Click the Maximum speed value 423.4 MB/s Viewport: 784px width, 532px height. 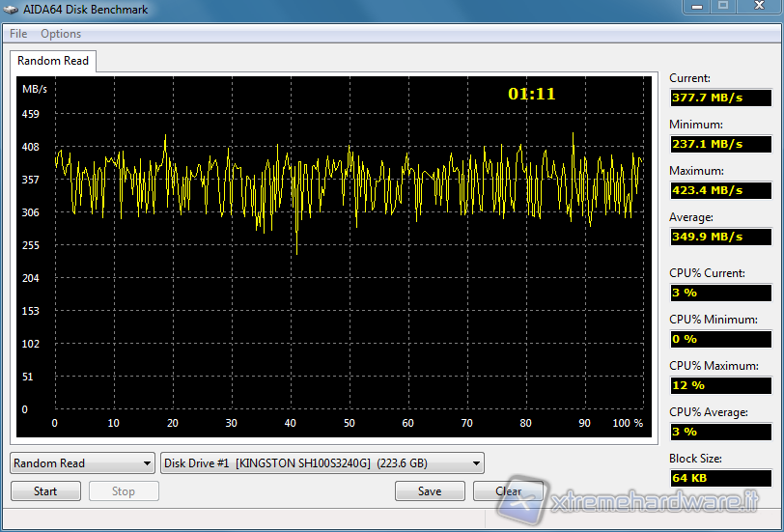pos(720,190)
